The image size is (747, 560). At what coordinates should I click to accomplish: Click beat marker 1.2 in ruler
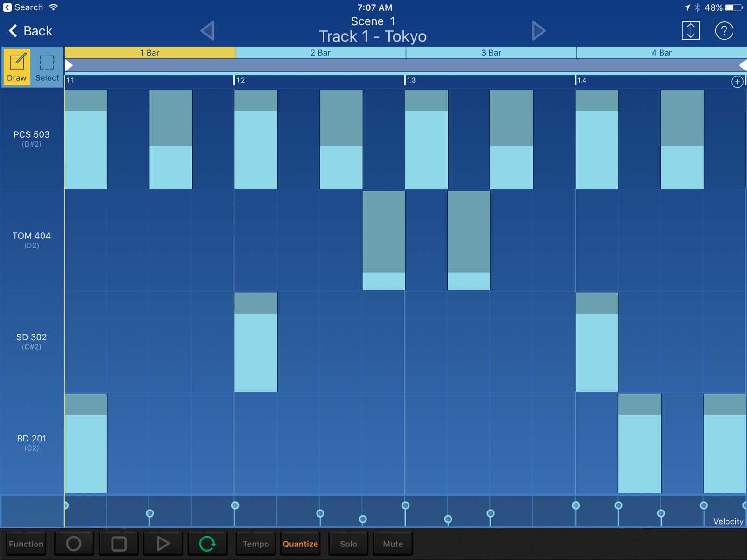(x=240, y=80)
